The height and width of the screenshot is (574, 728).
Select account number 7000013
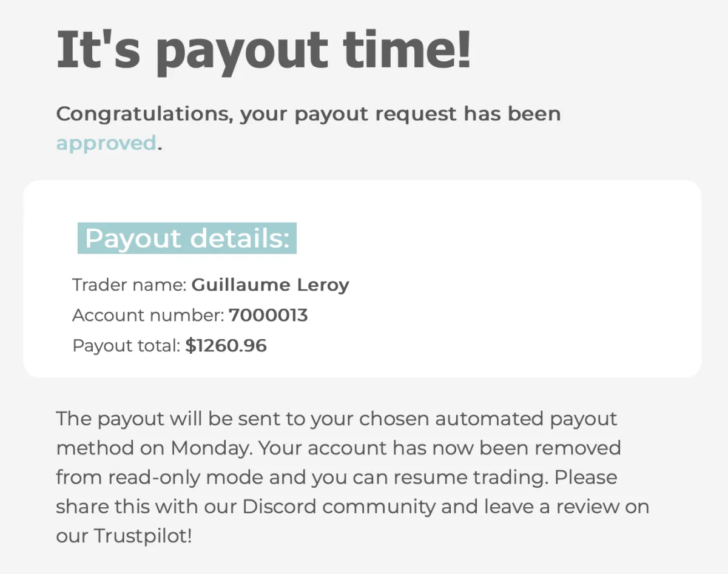click(268, 316)
